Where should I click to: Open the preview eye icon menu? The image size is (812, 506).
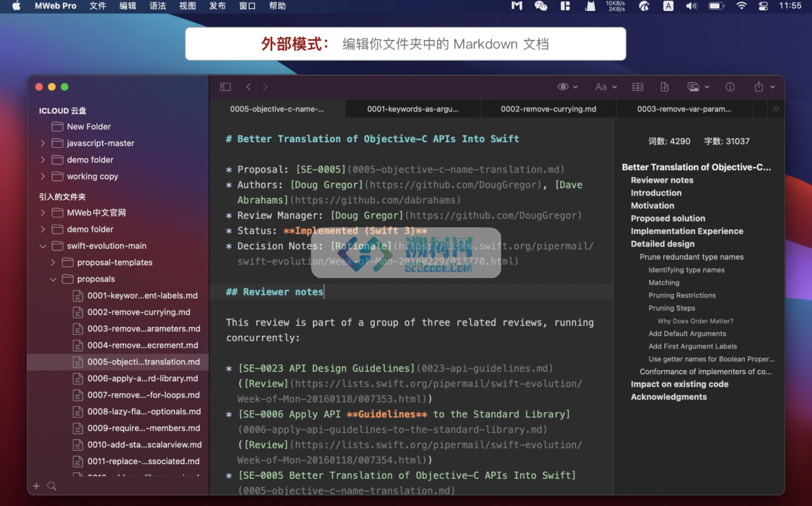[567, 87]
